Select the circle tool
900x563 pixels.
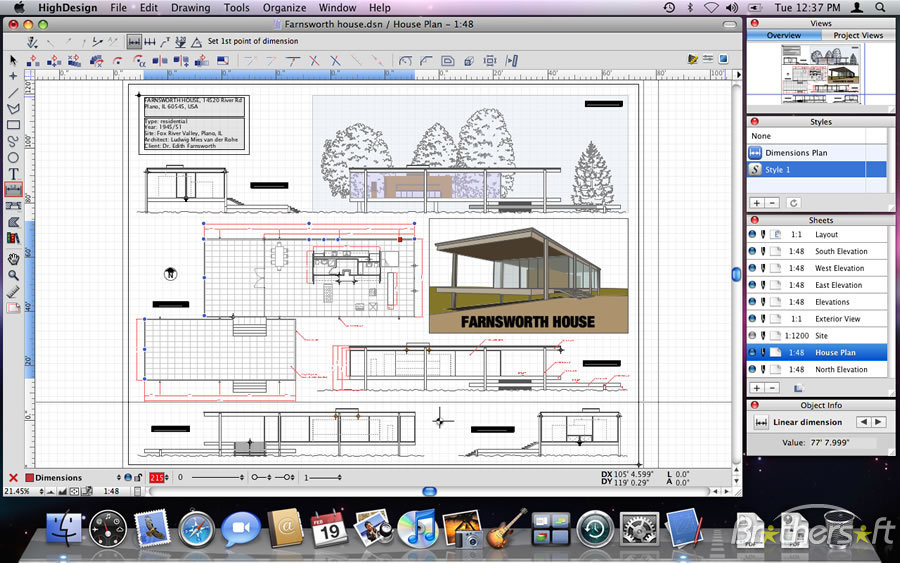click(13, 157)
